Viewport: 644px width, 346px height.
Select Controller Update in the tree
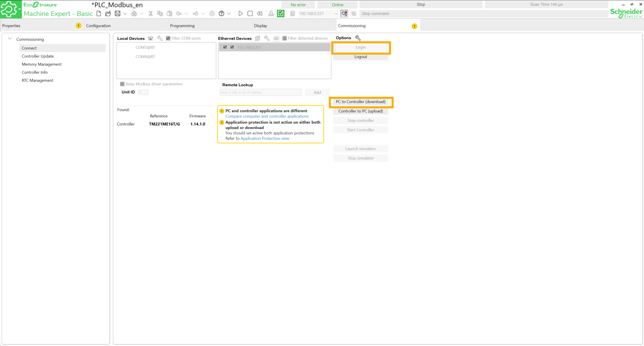(38, 56)
